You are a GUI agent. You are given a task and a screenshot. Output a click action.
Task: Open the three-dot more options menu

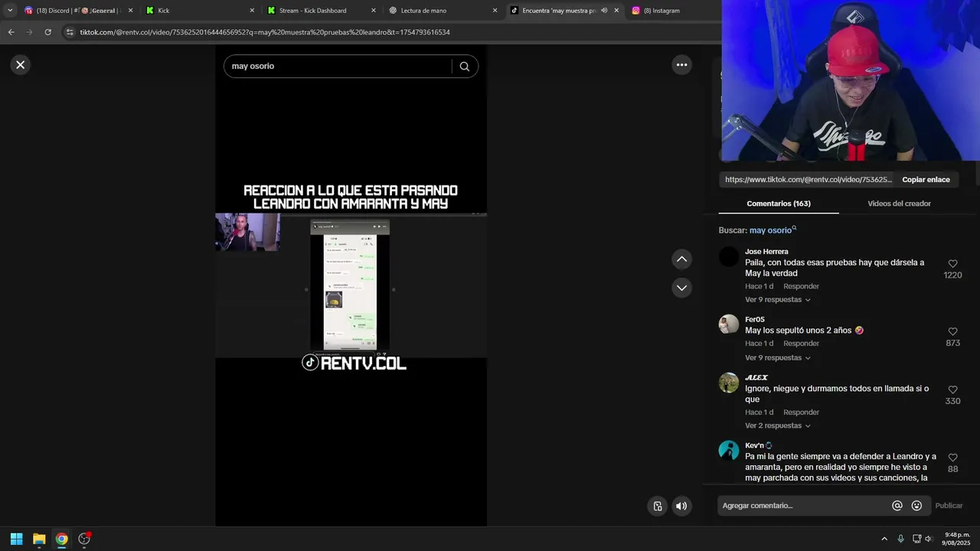coord(681,65)
